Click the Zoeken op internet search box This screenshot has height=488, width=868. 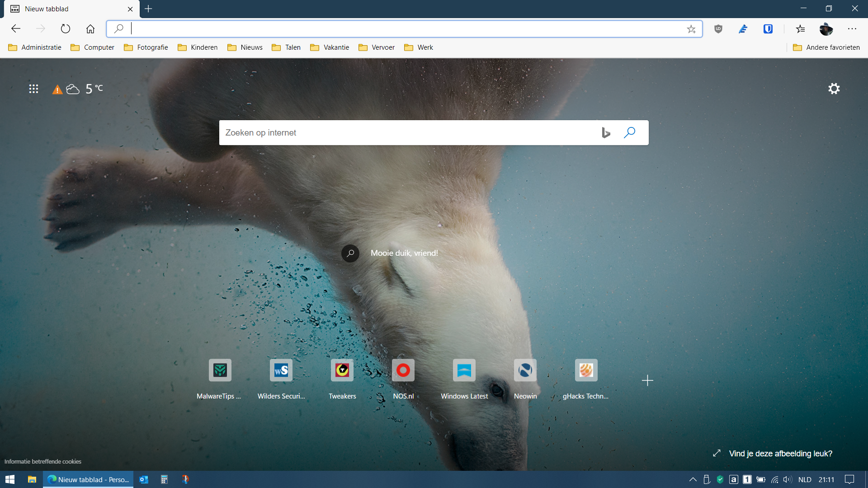pos(407,132)
